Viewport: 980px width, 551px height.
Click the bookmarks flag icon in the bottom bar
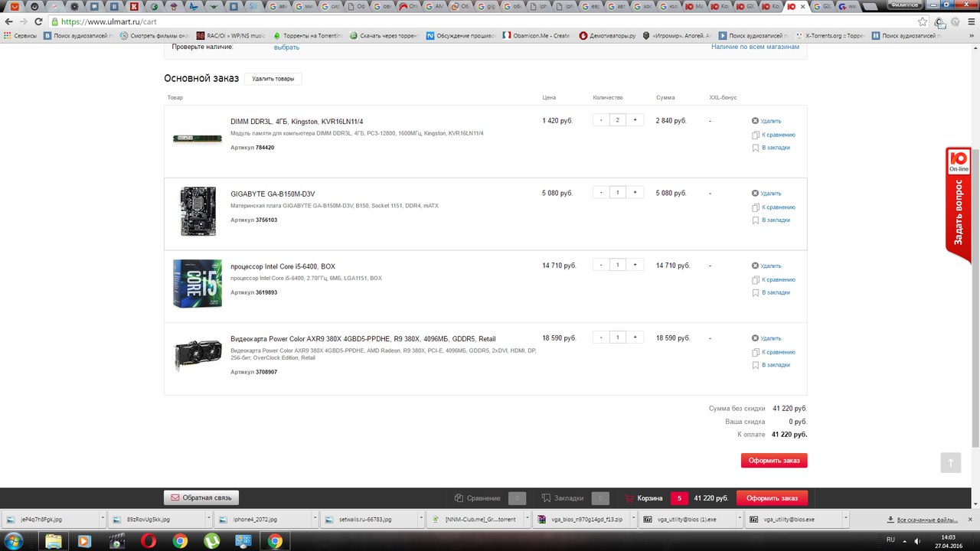[545, 498]
